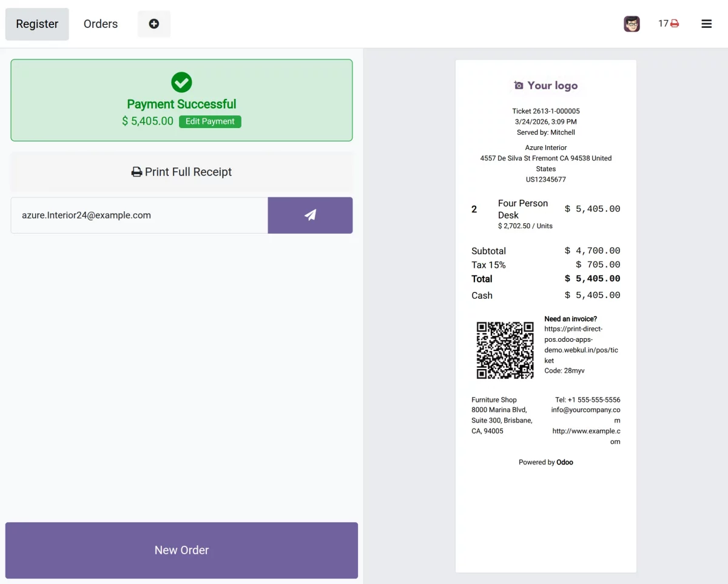
Task: Click the Four Person Desk receipt line
Action: click(x=522, y=209)
